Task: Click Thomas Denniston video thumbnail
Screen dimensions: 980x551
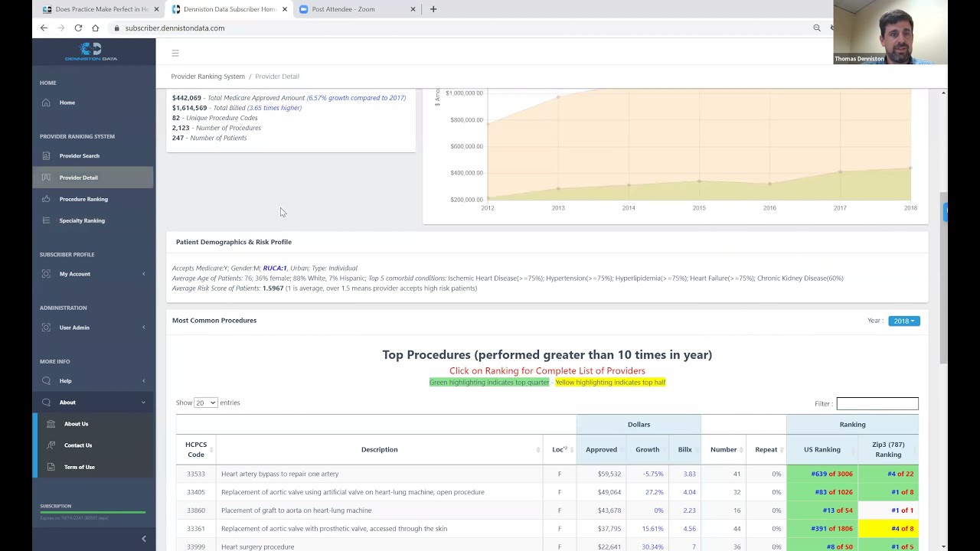Action: (890, 32)
